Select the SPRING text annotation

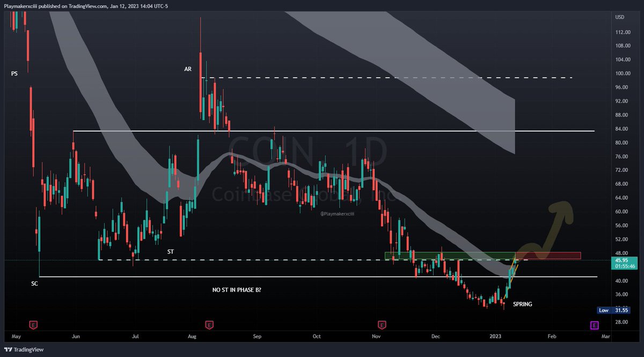(x=523, y=304)
